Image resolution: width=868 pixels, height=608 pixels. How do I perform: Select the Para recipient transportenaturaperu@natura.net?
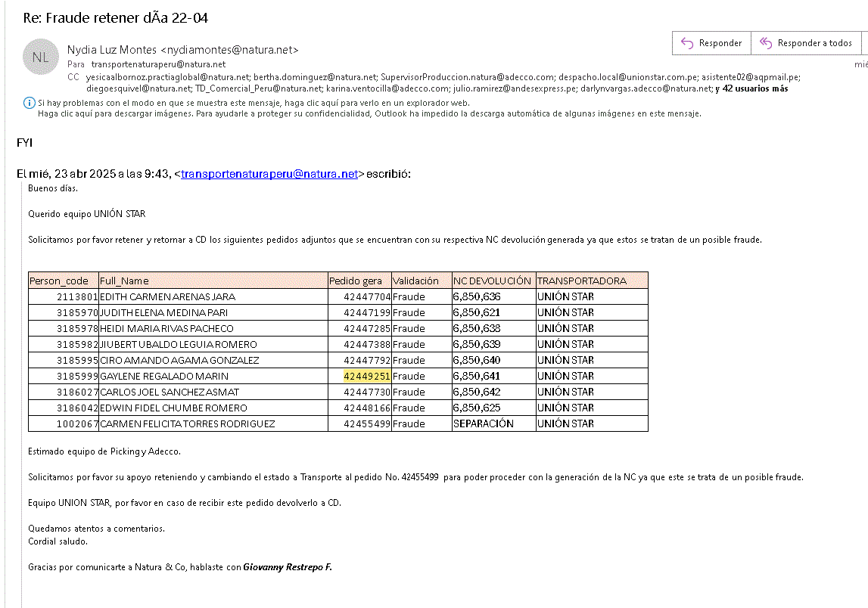pyautogui.click(x=158, y=65)
